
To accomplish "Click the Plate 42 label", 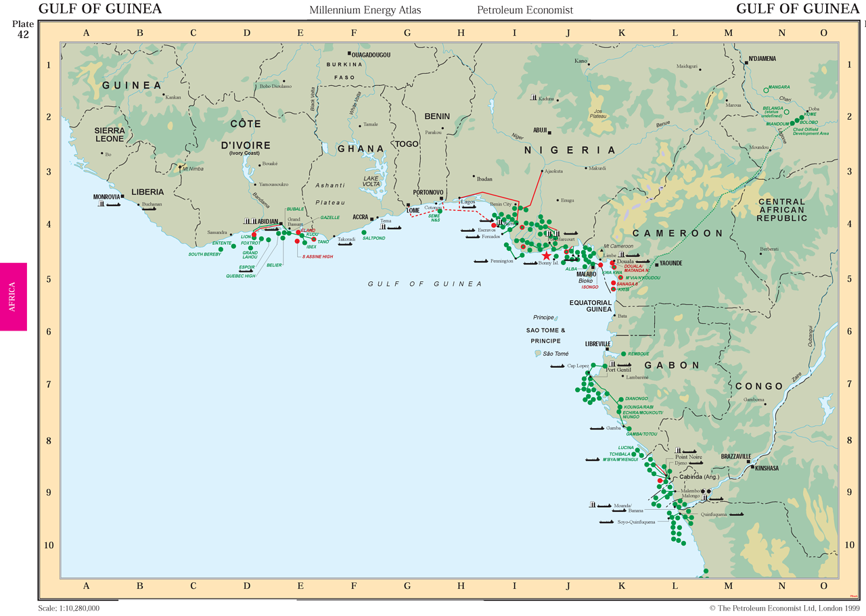I will coord(22,30).
